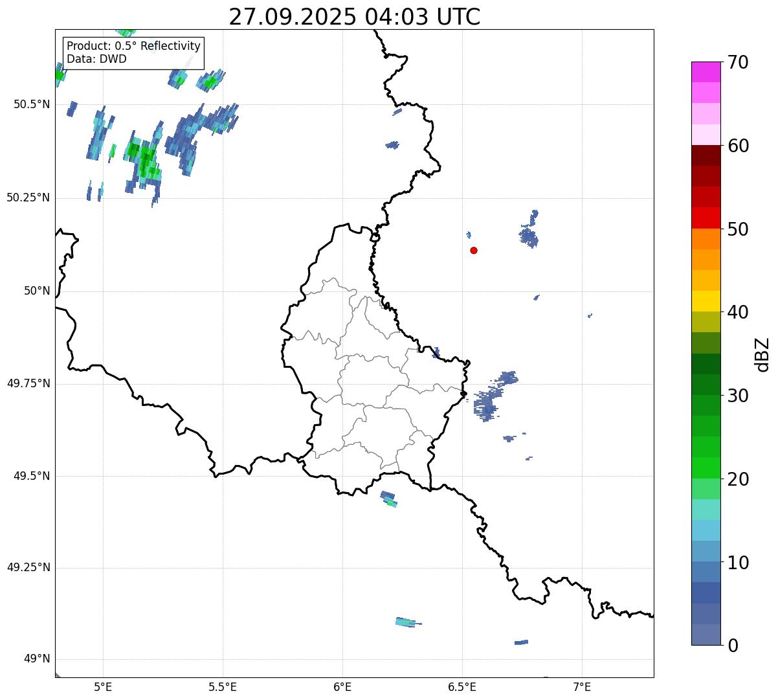This screenshot has width=778, height=700.
Task: Click the 50°N latitude label
Action: click(37, 291)
